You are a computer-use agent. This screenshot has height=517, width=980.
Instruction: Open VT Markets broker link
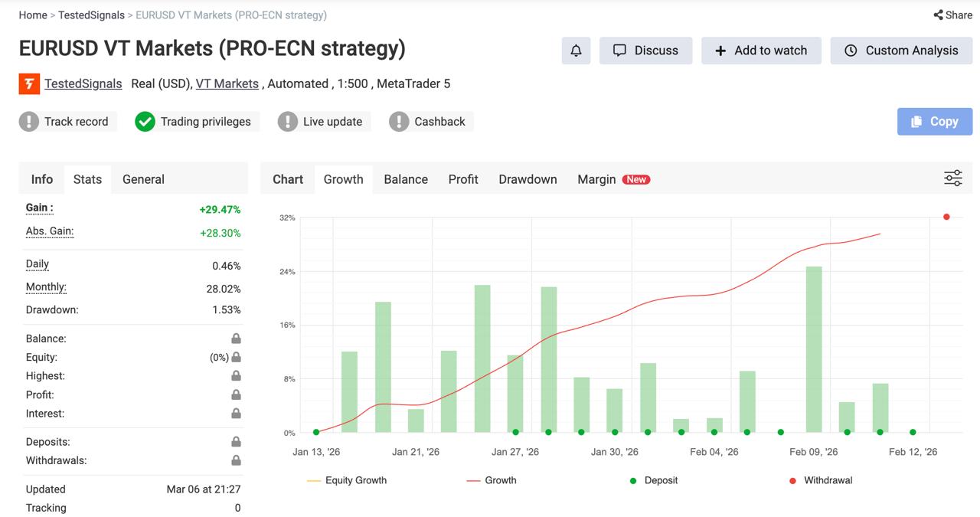click(227, 83)
